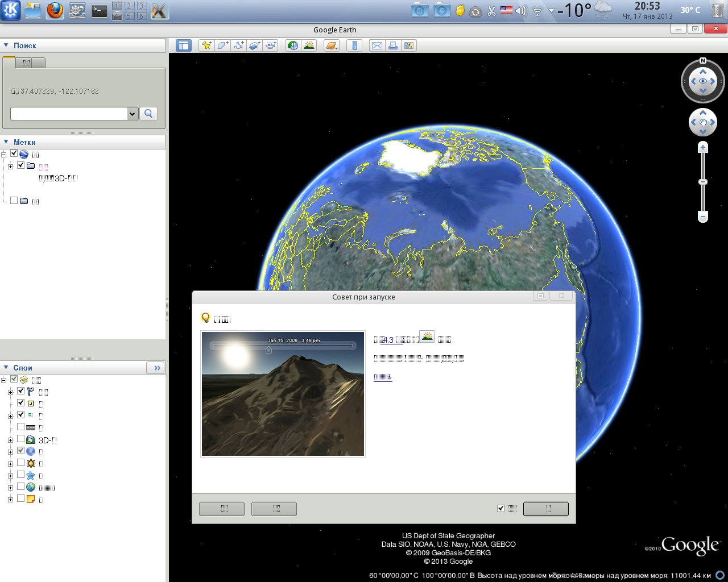
Task: Open the ruler measurement tool
Action: tap(354, 45)
